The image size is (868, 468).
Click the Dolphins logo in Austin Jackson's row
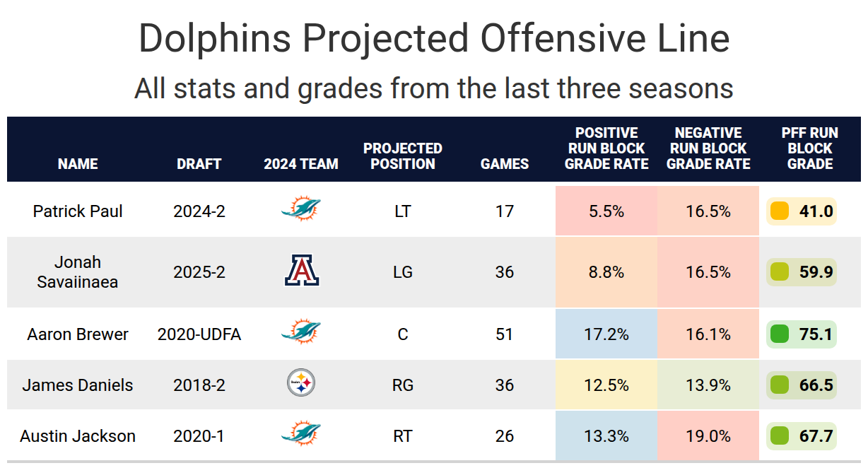pyautogui.click(x=301, y=435)
